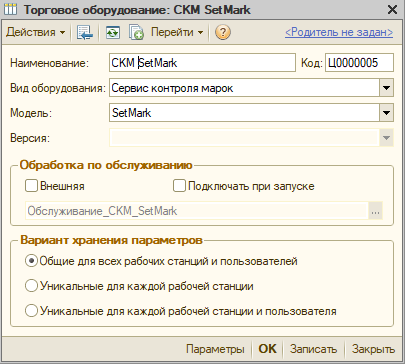The width and height of the screenshot is (405, 364).
Task: Click the Параметры button
Action: 215,349
